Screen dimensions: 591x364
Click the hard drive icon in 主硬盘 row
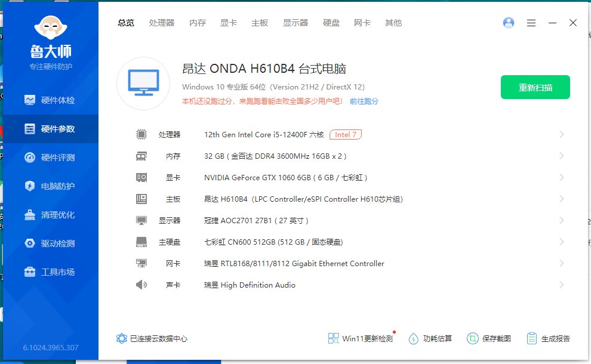pos(141,242)
